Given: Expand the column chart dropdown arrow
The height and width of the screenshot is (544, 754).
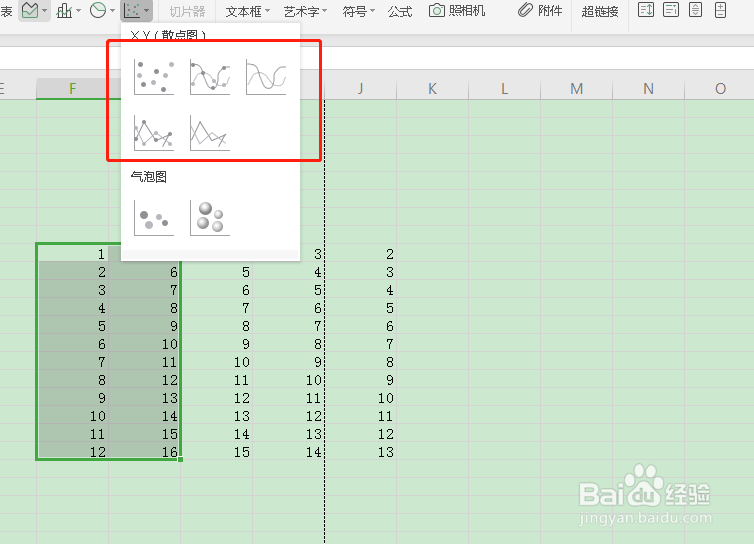Looking at the screenshot, I should pyautogui.click(x=78, y=10).
